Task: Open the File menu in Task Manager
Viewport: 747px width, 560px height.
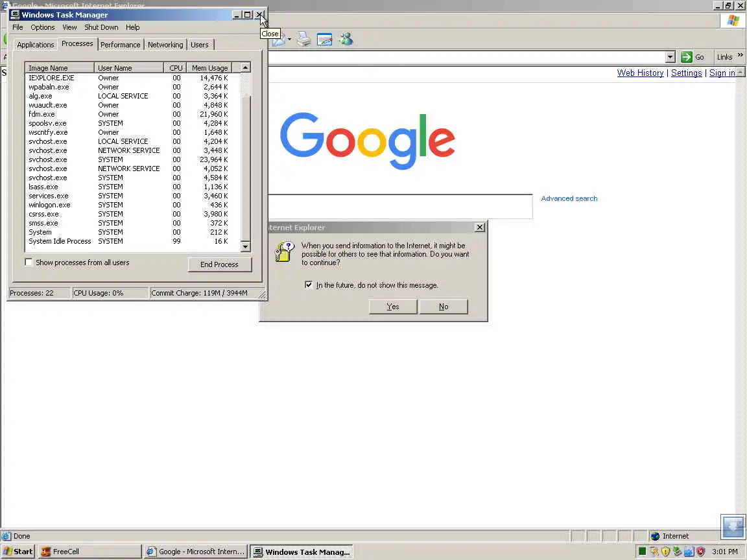Action: tap(18, 27)
